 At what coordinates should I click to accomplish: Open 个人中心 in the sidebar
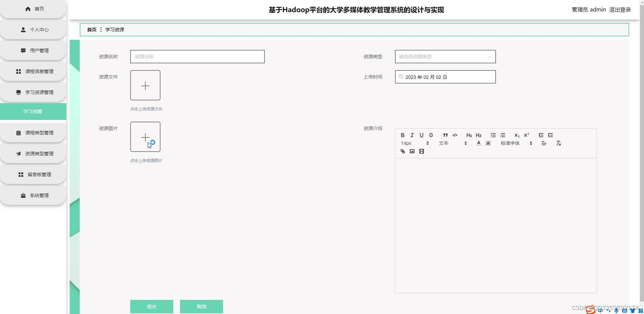tap(33, 30)
